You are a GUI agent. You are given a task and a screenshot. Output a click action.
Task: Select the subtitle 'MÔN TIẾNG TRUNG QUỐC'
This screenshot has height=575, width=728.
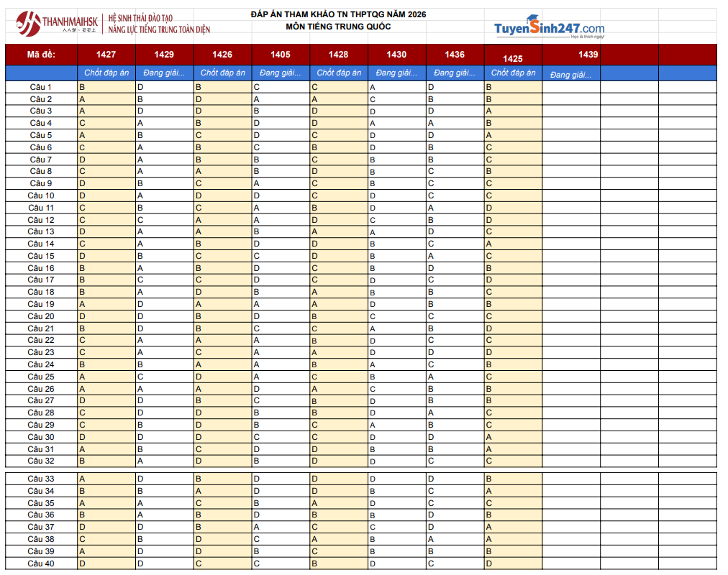point(339,27)
